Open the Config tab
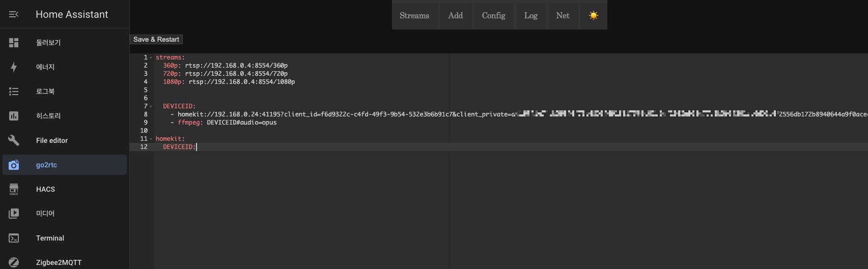868x269 pixels. coord(493,16)
